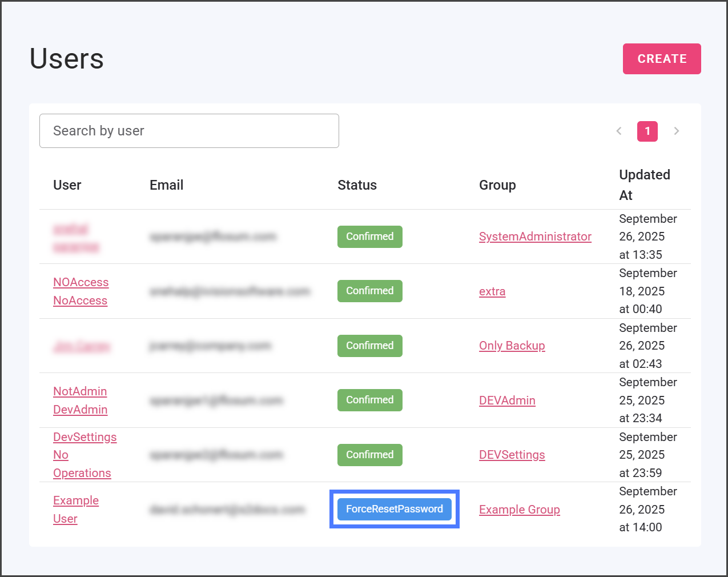Focus the Search by user field
728x577 pixels.
tap(189, 131)
